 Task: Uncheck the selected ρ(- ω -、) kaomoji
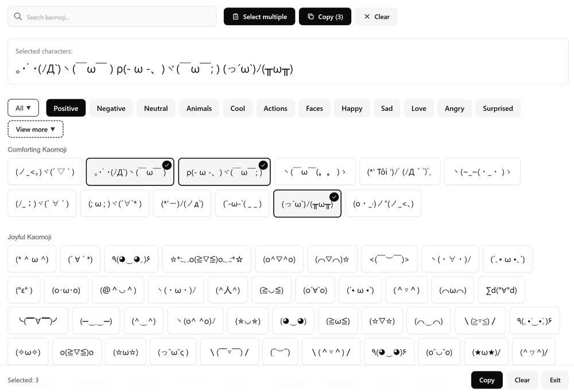tap(263, 164)
